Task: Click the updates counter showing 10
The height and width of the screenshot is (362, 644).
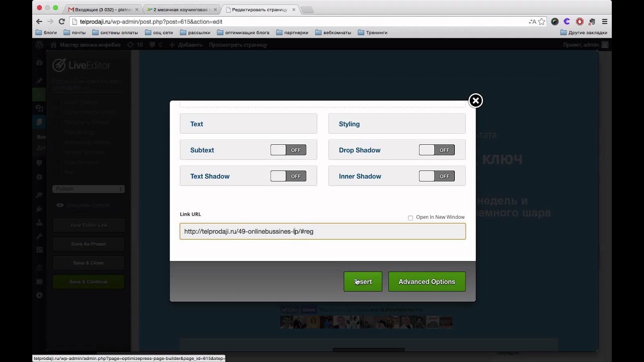Action: tap(135, 45)
